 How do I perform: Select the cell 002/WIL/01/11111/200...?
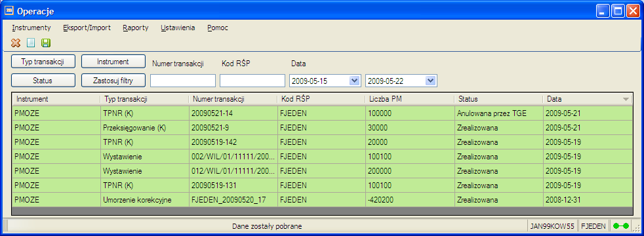(x=233, y=157)
